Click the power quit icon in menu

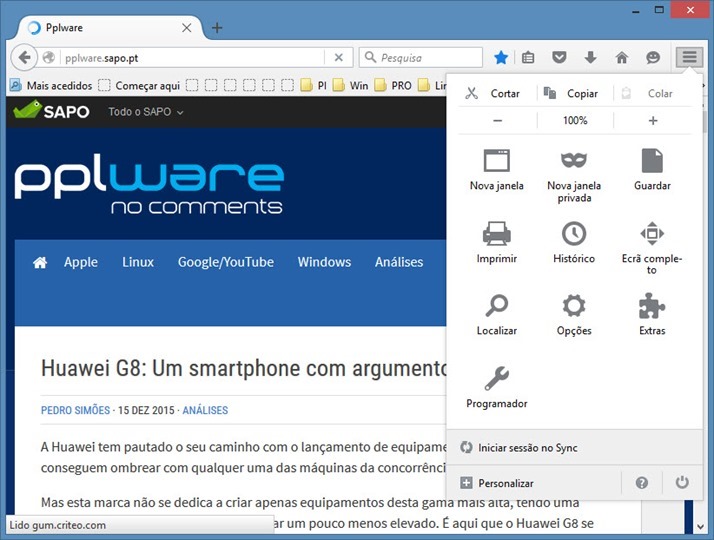(x=682, y=482)
